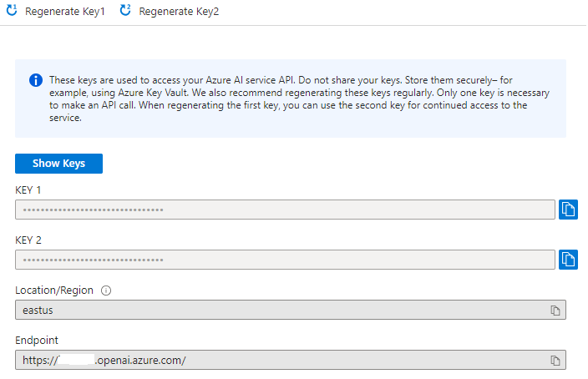
Task: Copy KEY 1 to clipboard
Action: [x=568, y=210]
